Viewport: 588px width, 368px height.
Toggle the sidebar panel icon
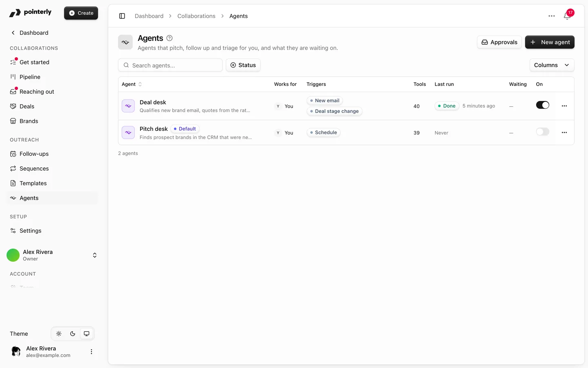click(122, 16)
